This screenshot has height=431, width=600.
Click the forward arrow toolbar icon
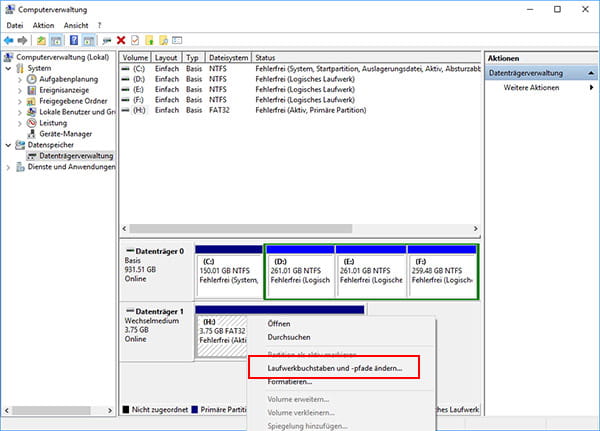[x=24, y=39]
